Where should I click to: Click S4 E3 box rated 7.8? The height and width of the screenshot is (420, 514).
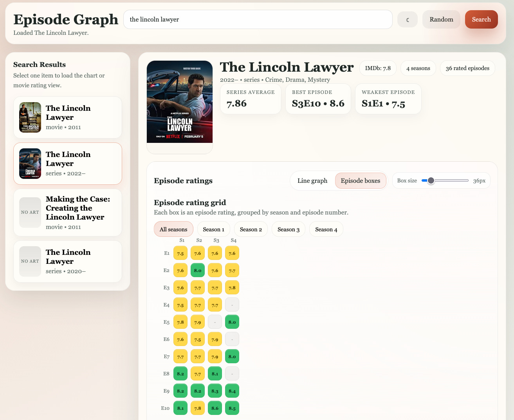coord(232,288)
